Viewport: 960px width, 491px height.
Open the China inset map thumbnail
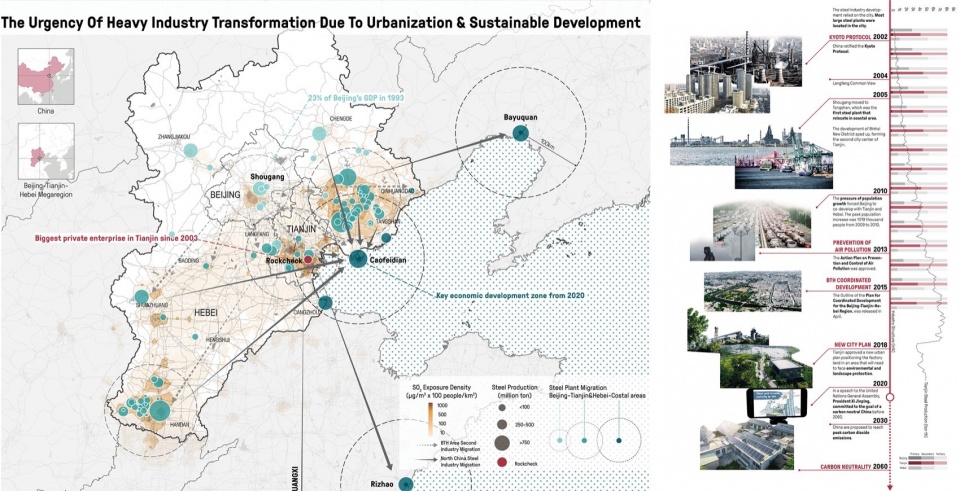pyautogui.click(x=46, y=77)
